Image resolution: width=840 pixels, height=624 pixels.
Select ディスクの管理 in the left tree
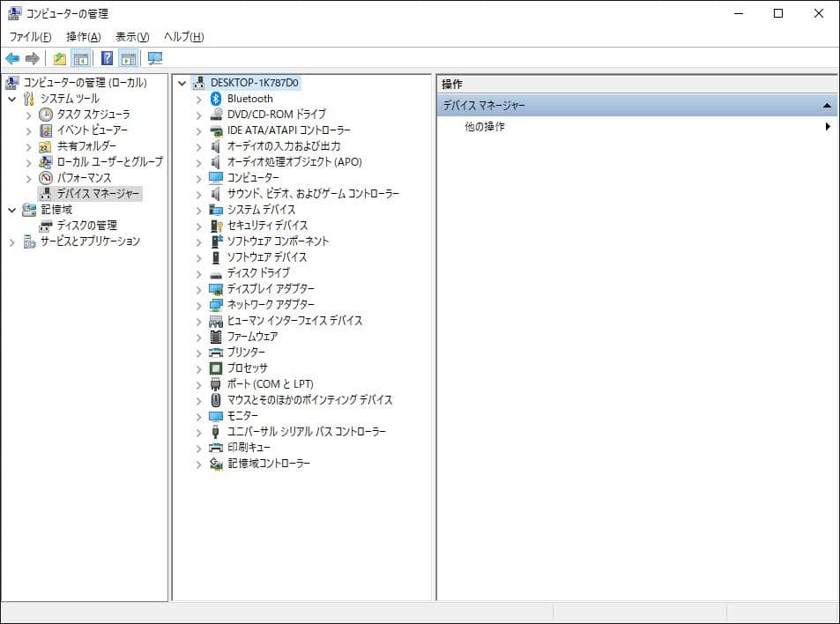82,225
